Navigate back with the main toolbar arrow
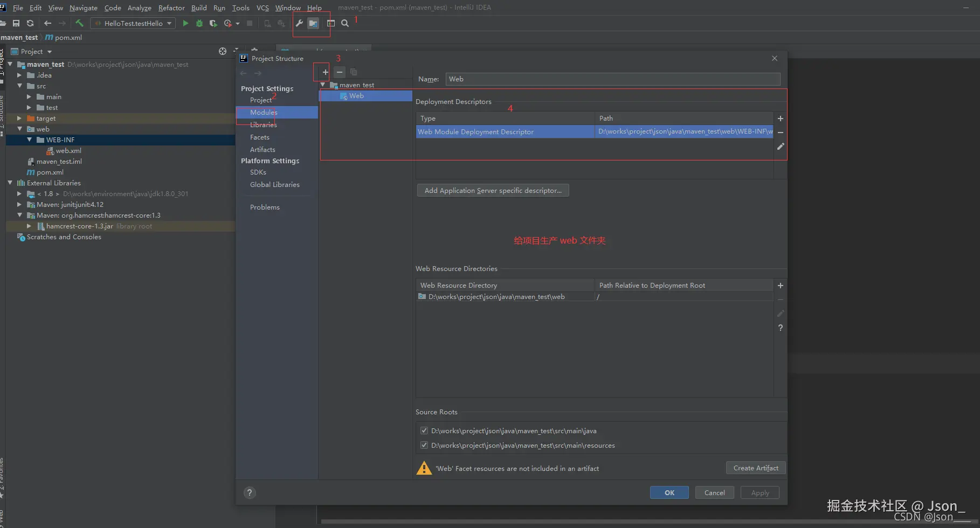The width and height of the screenshot is (980, 528). pyautogui.click(x=47, y=23)
